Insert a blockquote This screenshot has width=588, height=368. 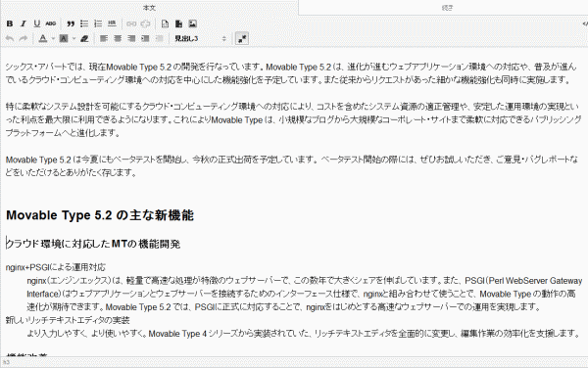pos(71,23)
